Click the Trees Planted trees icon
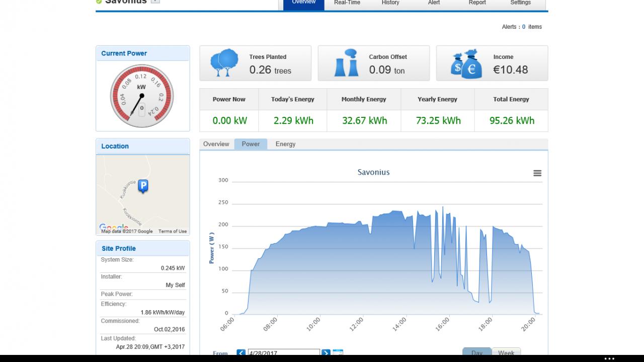Screen dimensions: 644x362 point(224,63)
